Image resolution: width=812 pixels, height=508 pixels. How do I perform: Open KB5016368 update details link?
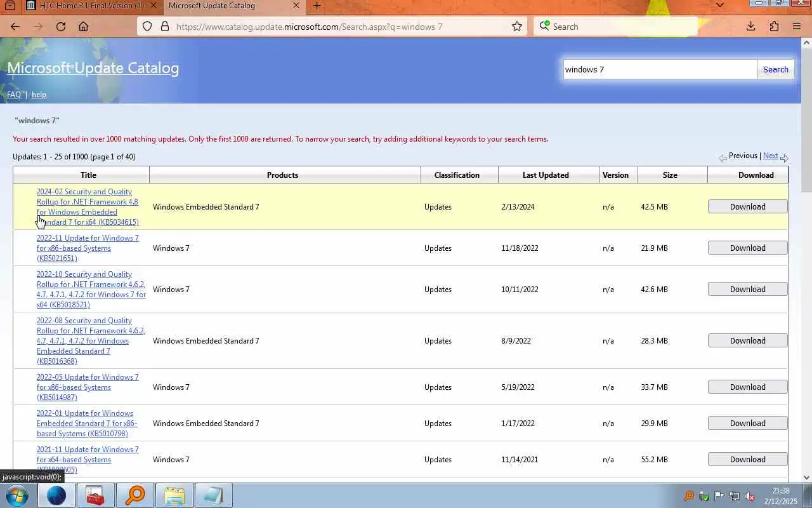click(x=91, y=341)
